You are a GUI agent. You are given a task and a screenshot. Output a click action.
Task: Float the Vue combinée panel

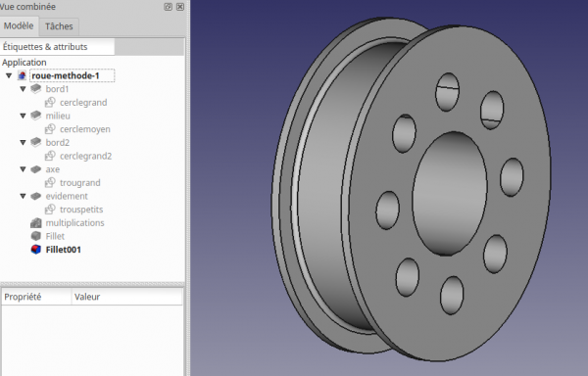(x=168, y=7)
